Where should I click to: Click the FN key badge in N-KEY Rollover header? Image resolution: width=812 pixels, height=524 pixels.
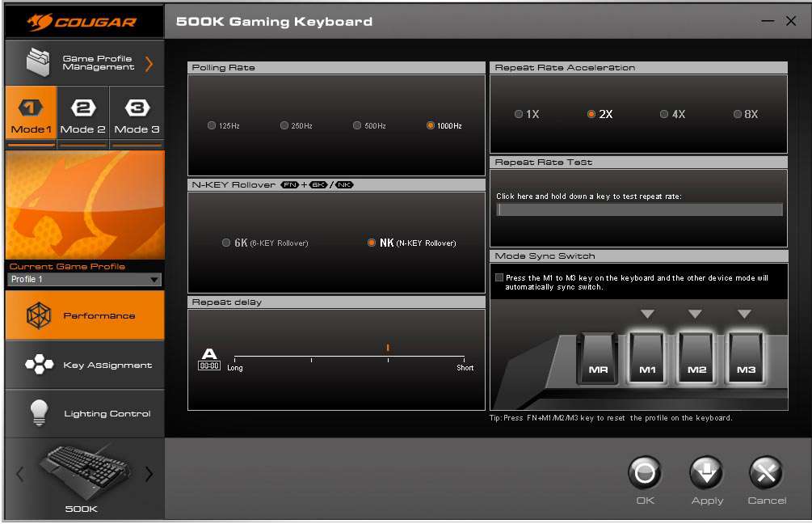290,185
